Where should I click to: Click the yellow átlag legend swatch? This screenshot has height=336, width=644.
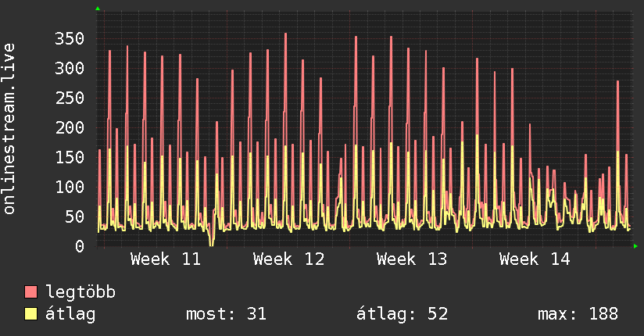30,314
